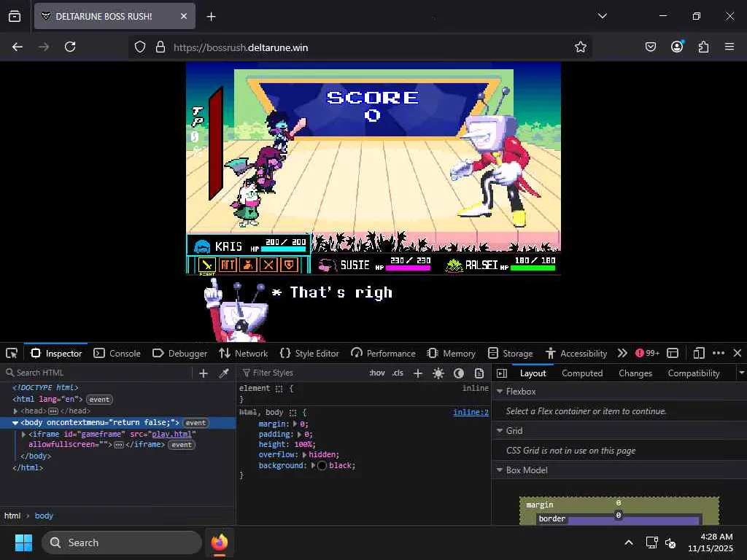Select body in the breadcrumb trail
This screenshot has height=560, width=747.
pos(44,516)
